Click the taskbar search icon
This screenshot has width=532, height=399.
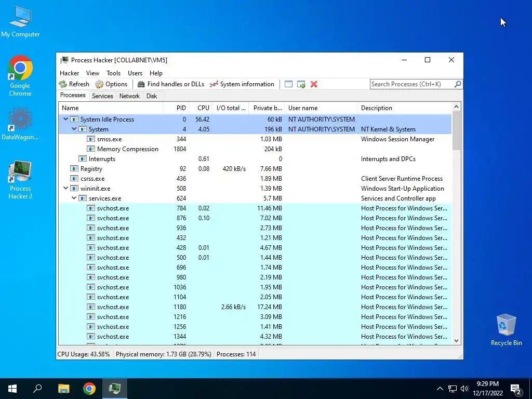(x=37, y=389)
